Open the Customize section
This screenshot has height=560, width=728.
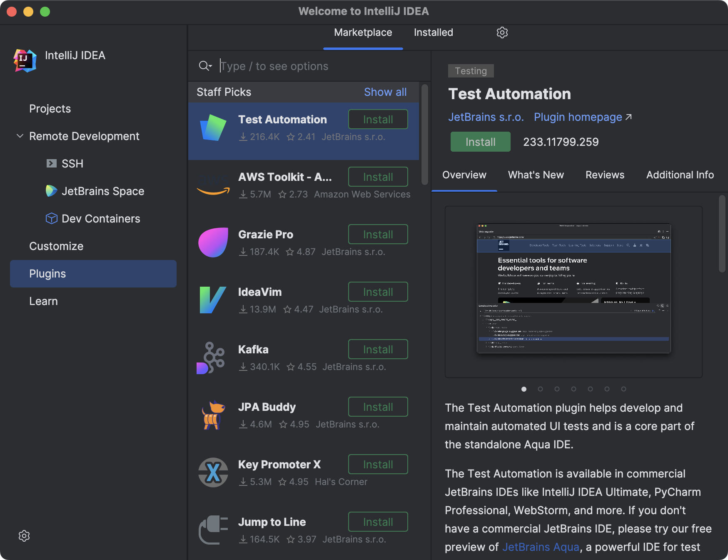point(56,246)
